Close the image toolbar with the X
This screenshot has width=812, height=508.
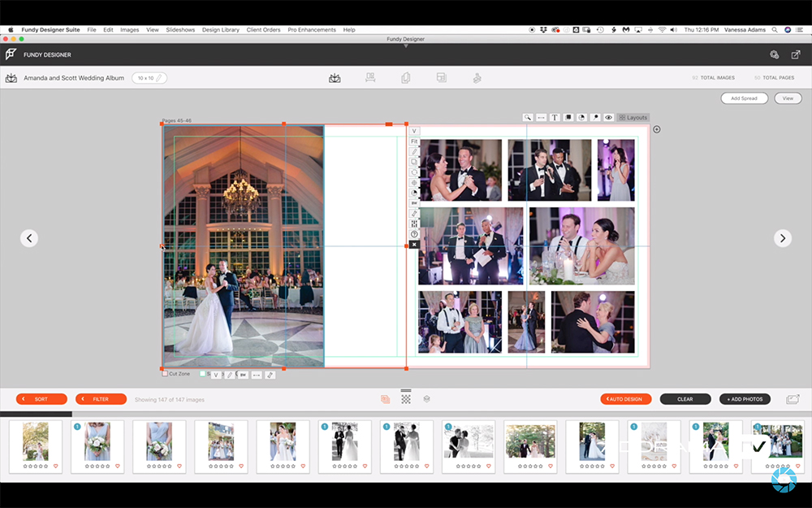414,244
